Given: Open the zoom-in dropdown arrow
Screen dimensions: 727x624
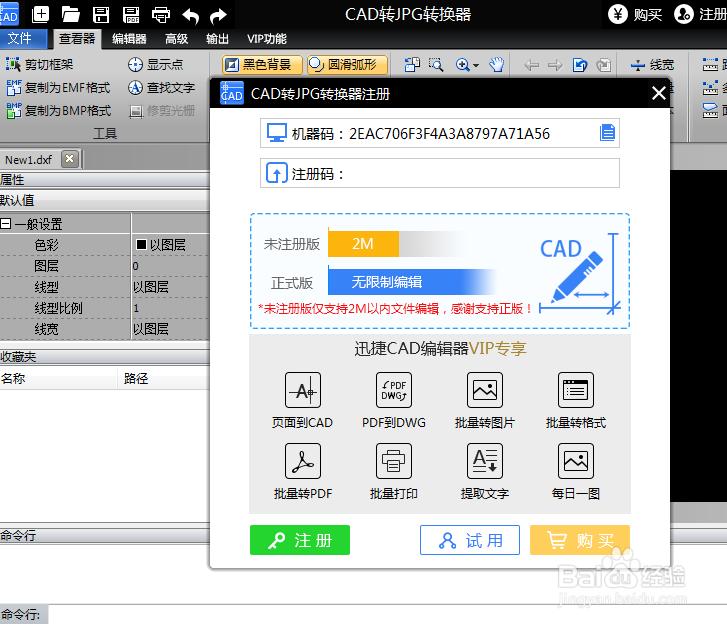Looking at the screenshot, I should click(476, 65).
